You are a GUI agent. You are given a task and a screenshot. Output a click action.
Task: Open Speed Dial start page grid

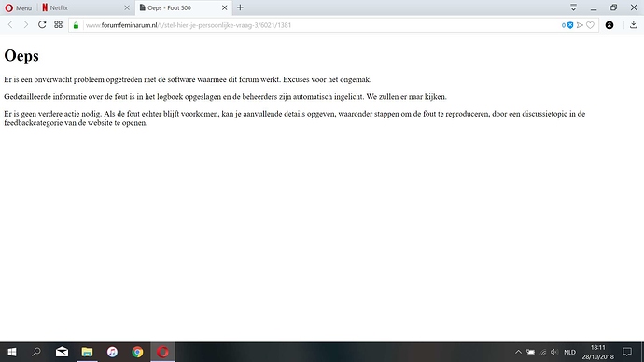58,24
